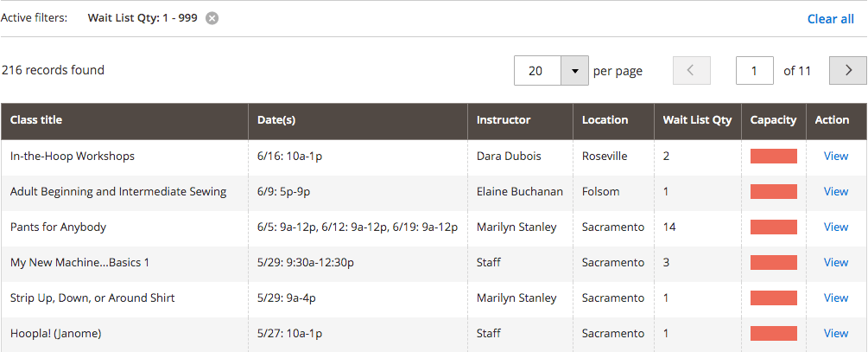Sort by the Capacity column header
Viewport: 868px width, 352px height.
coord(773,120)
